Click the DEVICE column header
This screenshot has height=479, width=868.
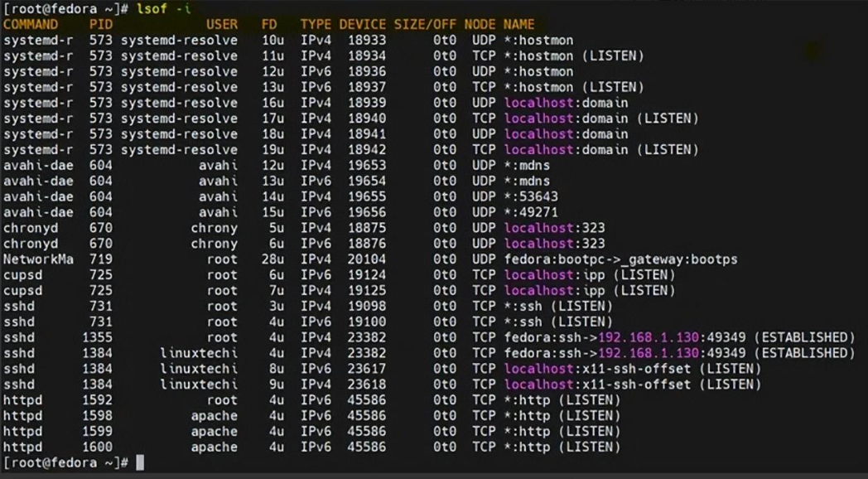pyautogui.click(x=363, y=24)
